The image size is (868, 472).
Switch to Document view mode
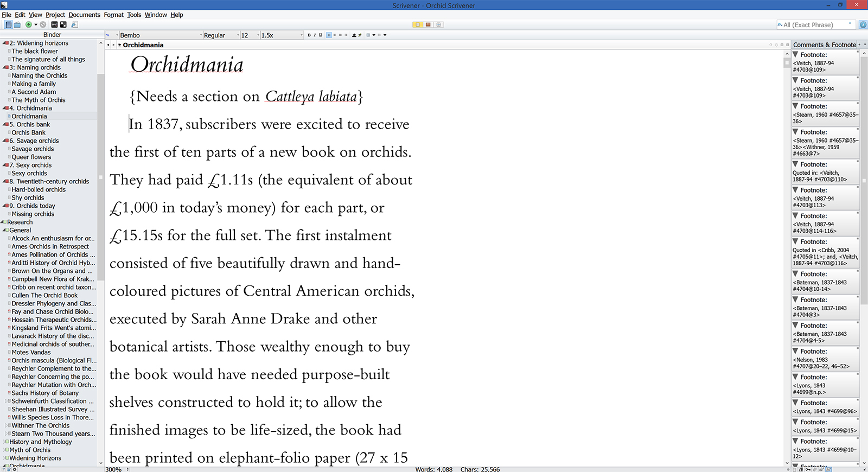[x=418, y=24]
